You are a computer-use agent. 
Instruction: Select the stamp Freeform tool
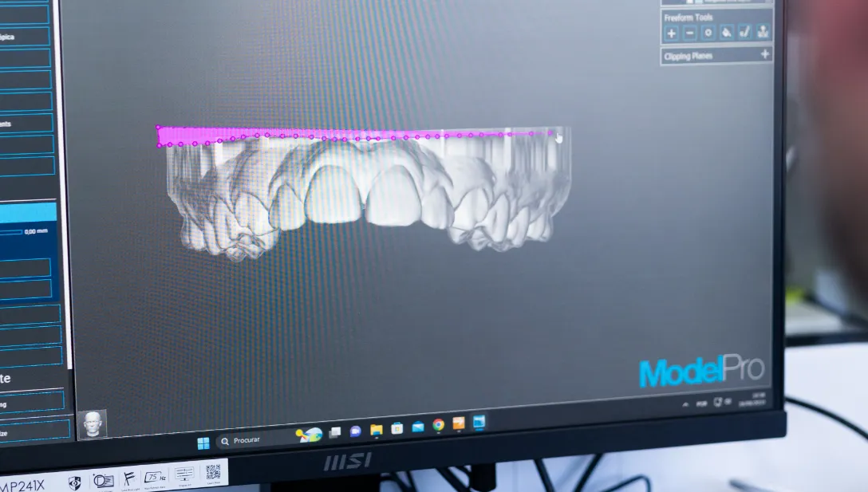tap(763, 31)
